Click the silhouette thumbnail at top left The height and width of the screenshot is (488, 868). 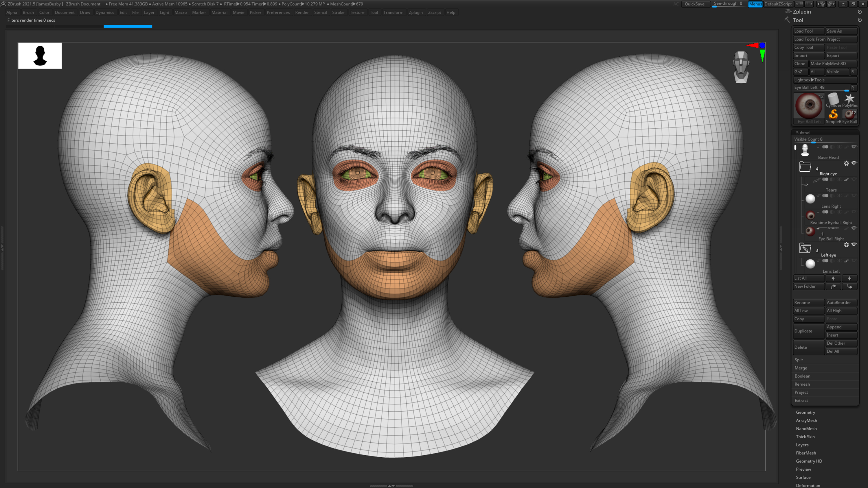pyautogui.click(x=39, y=56)
